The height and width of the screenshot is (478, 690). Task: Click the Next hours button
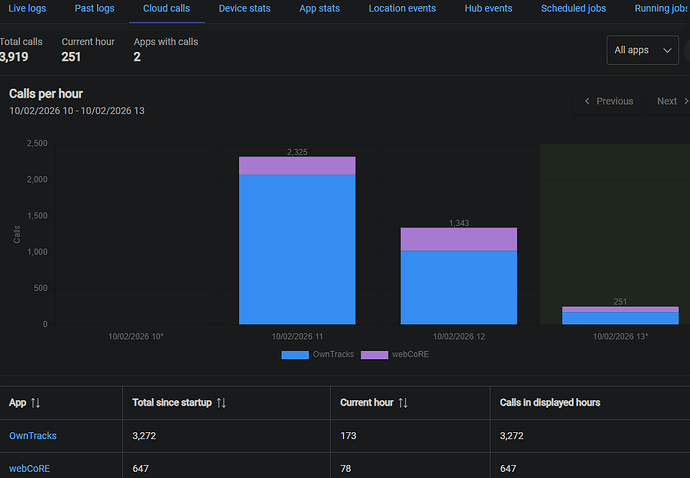[669, 101]
